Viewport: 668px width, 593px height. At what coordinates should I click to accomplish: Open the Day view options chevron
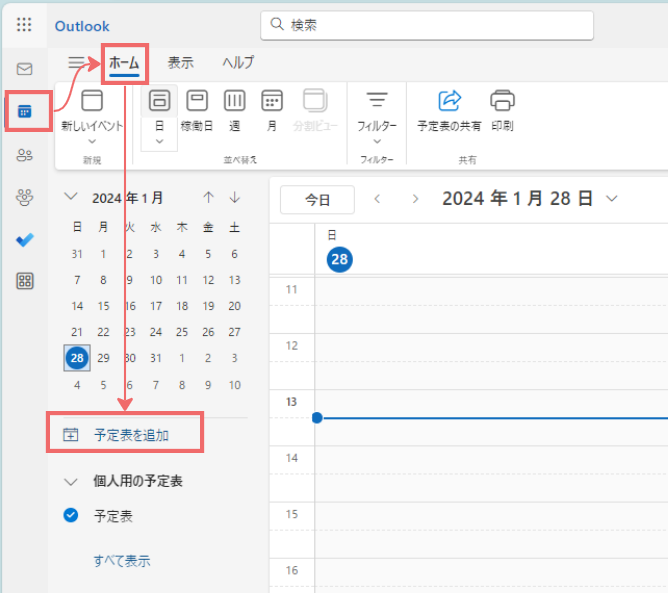click(x=159, y=141)
